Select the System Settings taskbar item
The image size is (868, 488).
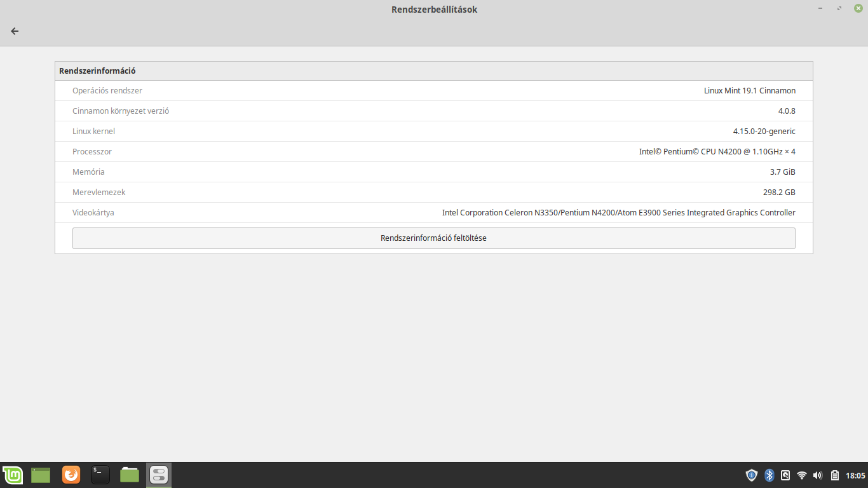point(159,475)
